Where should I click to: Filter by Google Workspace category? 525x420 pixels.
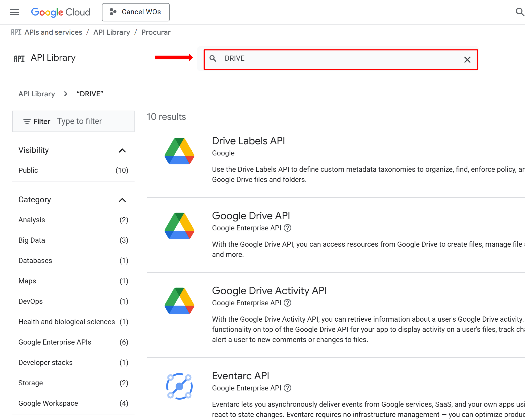[48, 403]
